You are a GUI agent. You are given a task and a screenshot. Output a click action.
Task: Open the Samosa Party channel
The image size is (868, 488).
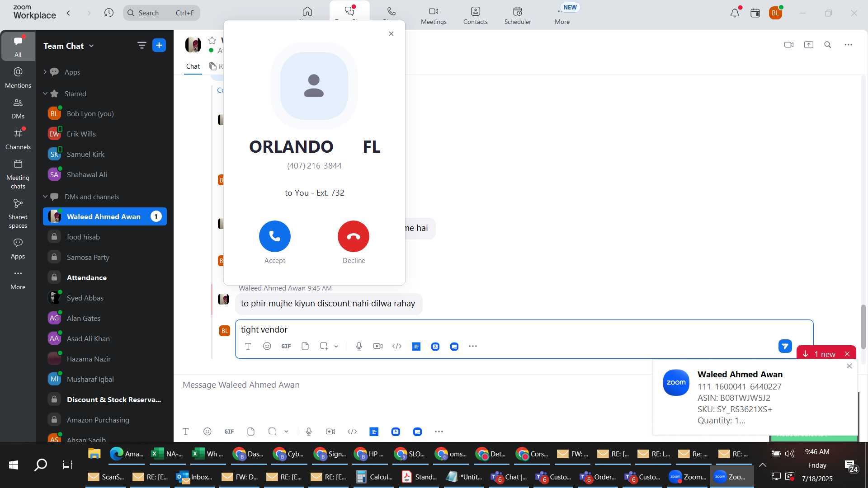click(x=105, y=257)
